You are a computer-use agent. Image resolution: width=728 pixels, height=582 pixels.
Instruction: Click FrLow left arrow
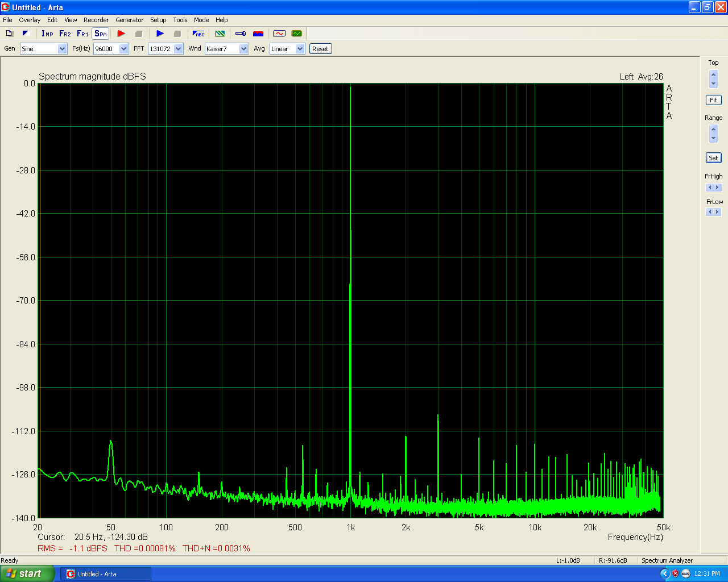click(x=710, y=212)
